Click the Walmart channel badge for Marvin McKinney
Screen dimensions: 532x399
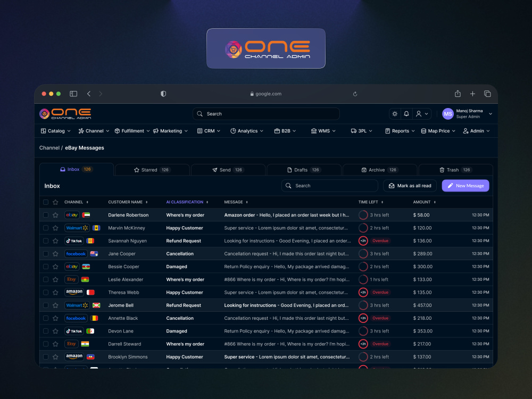click(x=77, y=228)
